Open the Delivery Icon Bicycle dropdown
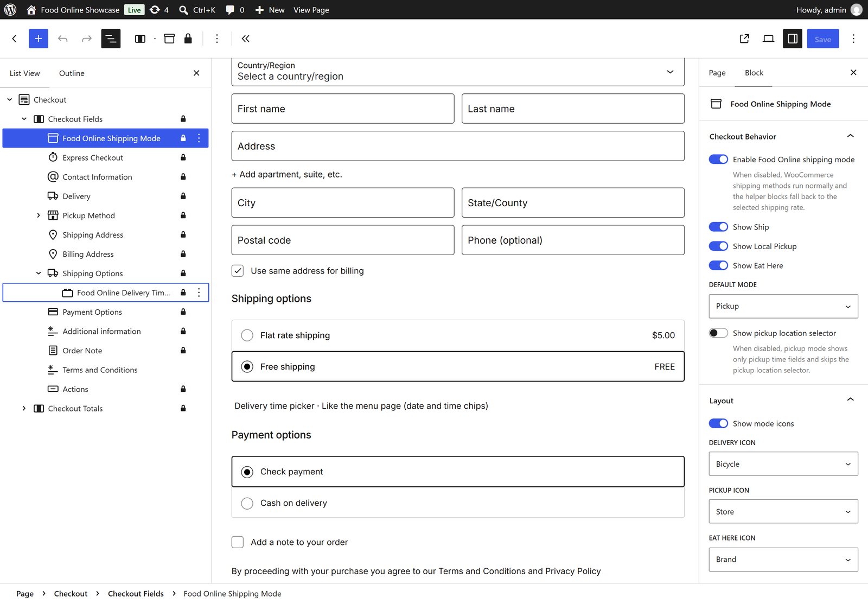Viewport: 868px width, 603px height. [783, 464]
